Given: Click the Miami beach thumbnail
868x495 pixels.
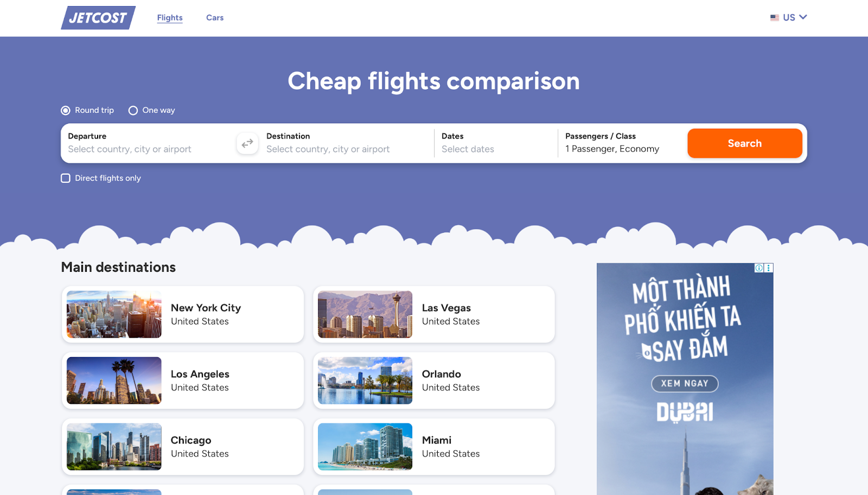Looking at the screenshot, I should pyautogui.click(x=365, y=447).
